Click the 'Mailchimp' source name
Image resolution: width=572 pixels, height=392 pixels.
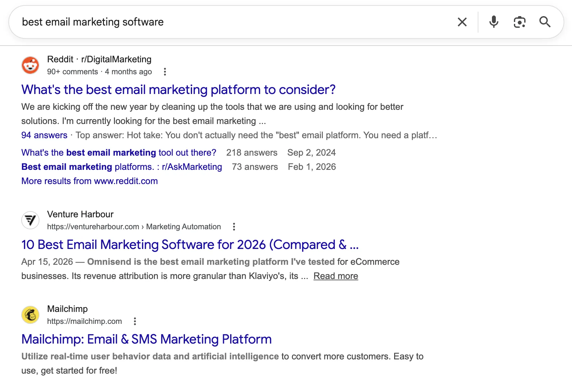point(67,309)
